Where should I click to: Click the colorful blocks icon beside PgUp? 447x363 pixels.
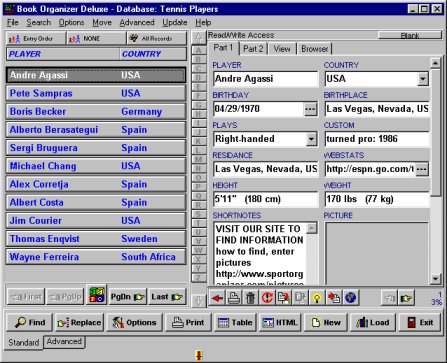click(x=96, y=295)
